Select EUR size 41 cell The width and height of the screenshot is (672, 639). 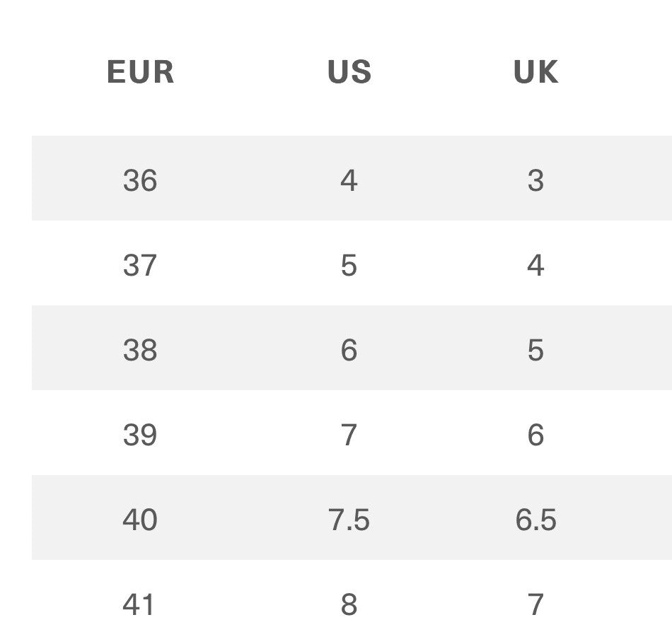[x=139, y=604]
